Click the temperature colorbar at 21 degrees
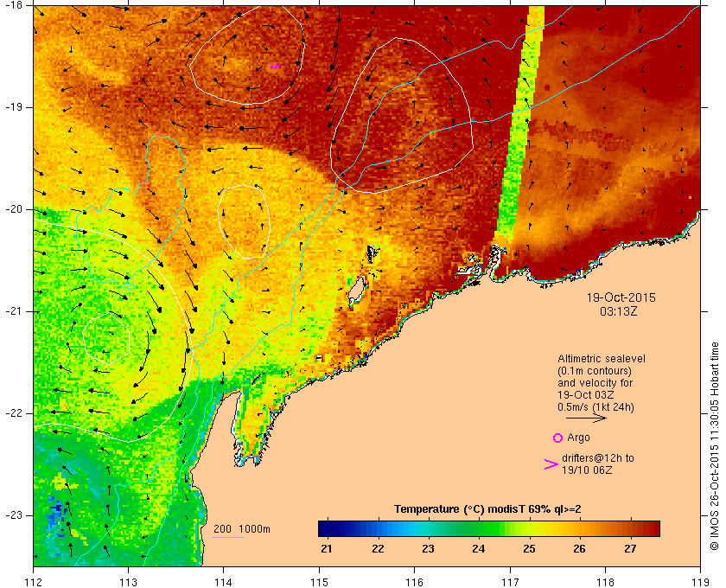Screen dimensions: 726x588 click(327, 528)
